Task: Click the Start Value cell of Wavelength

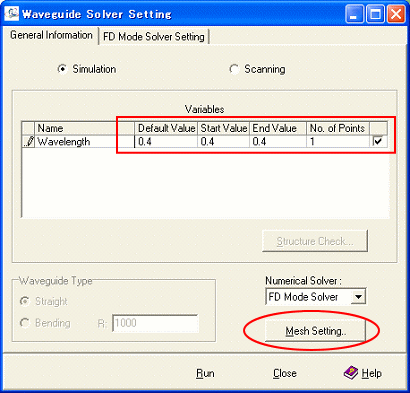Action: (x=224, y=142)
